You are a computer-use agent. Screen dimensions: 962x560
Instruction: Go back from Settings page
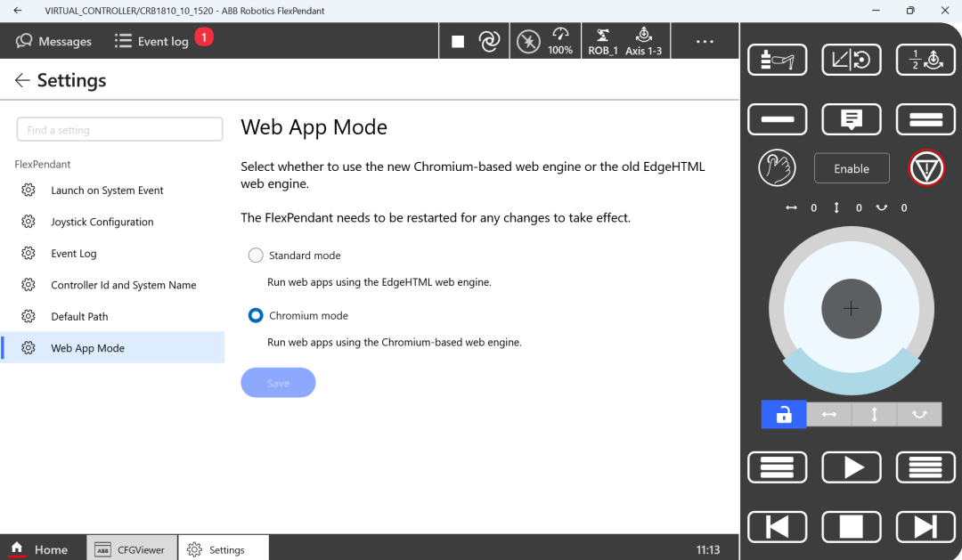coord(22,80)
